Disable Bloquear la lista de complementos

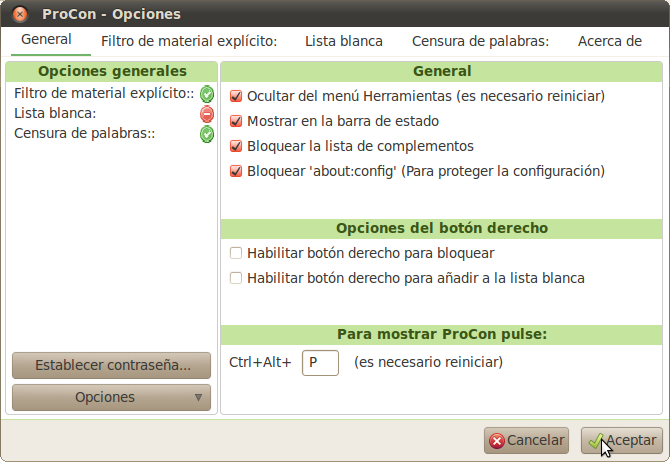point(236,146)
